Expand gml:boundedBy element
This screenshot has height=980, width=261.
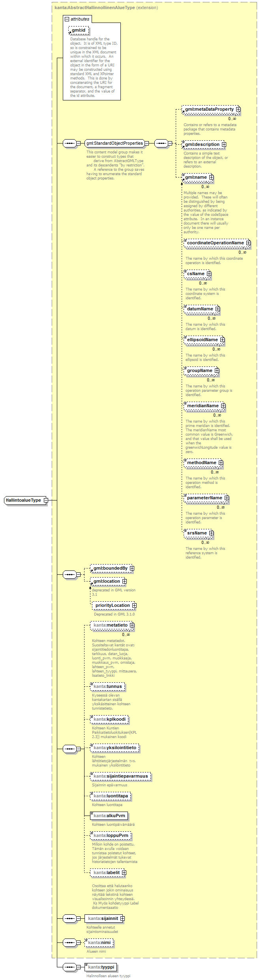[132, 568]
